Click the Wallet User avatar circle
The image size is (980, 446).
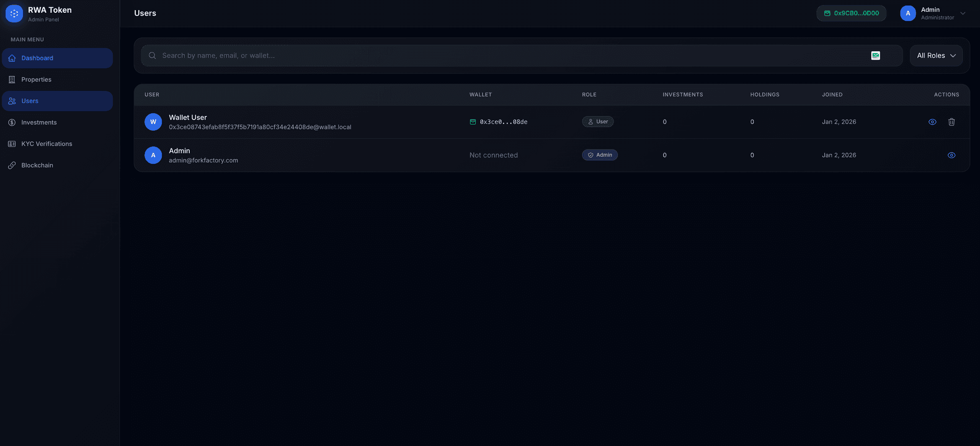point(153,122)
